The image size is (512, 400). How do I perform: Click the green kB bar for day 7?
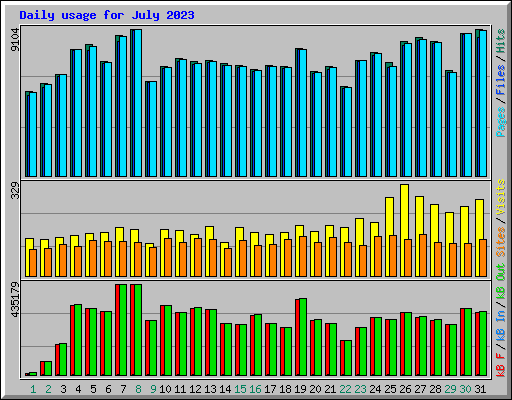(123, 330)
